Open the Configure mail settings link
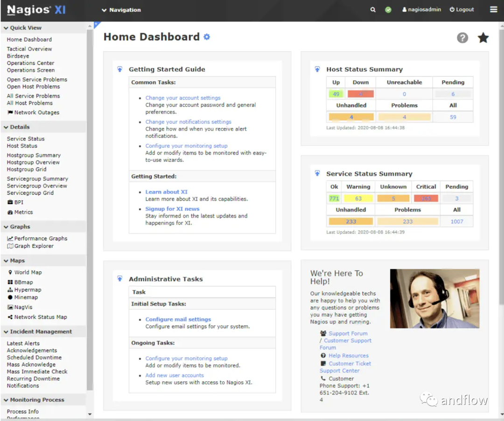This screenshot has width=504, height=421. coord(178,320)
